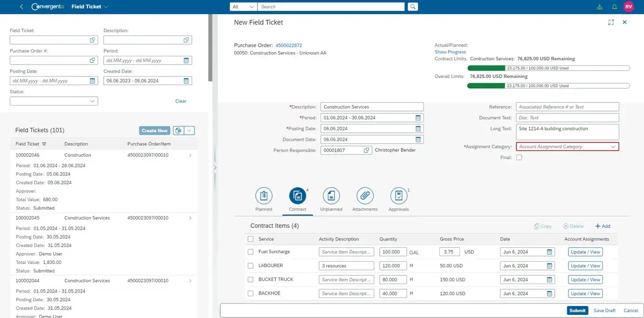
Task: Click the download icon in header
Action: coord(599,7)
